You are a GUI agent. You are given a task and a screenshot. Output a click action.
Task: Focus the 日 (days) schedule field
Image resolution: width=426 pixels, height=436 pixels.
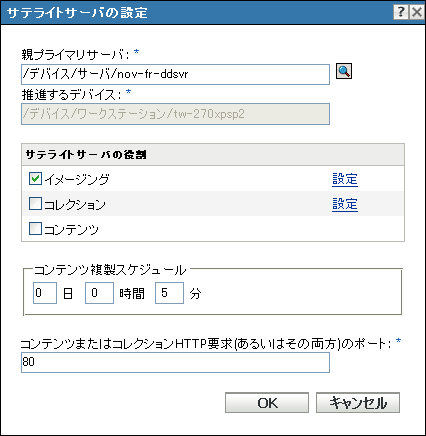coord(45,293)
